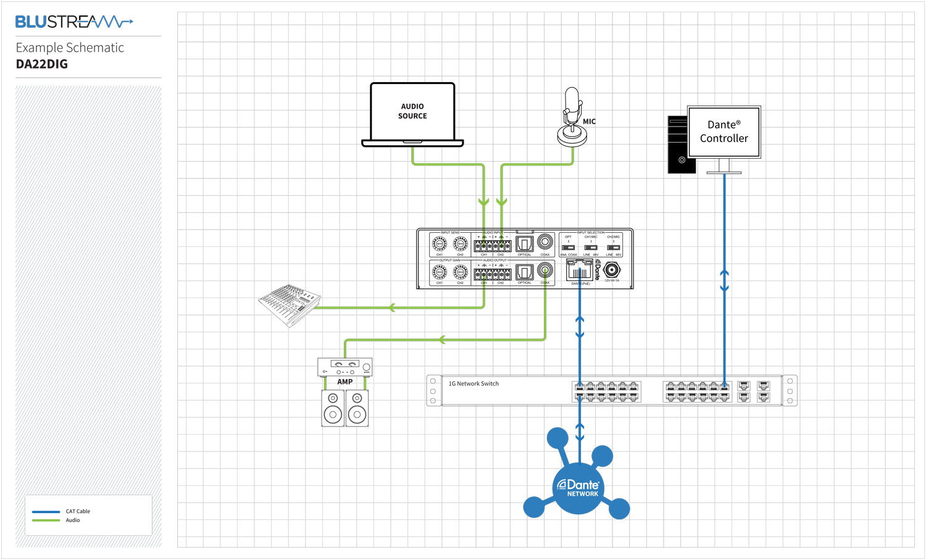The image size is (926, 560).
Task: Click the Audio Source laptop icon
Action: pyautogui.click(x=412, y=114)
